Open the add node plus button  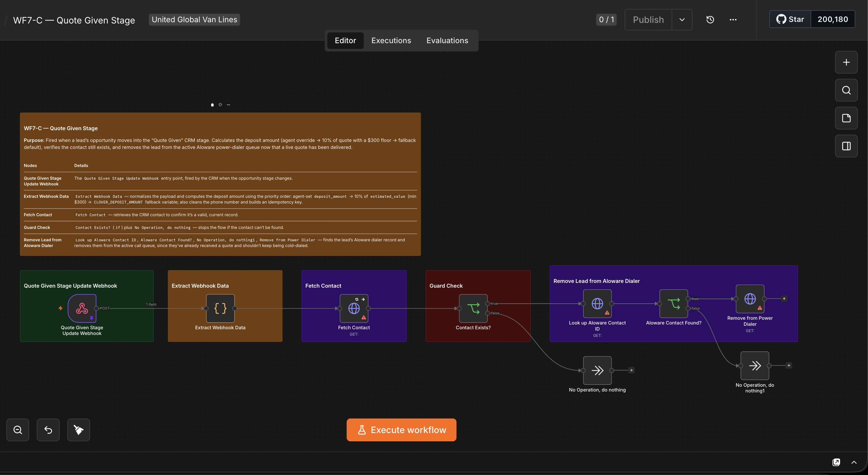(846, 62)
